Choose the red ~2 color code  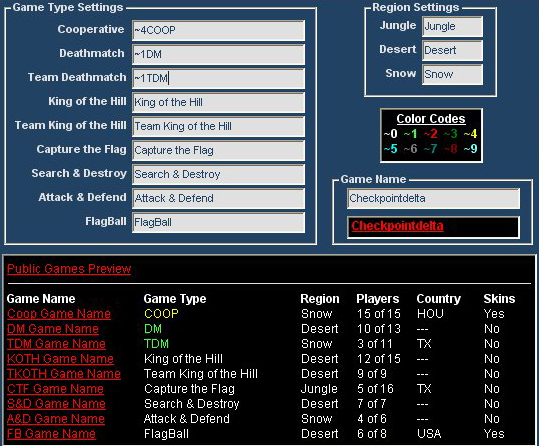[430, 133]
